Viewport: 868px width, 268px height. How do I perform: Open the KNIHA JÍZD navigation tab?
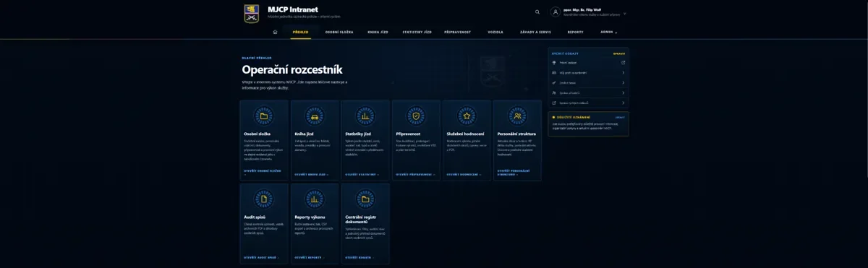[x=378, y=33]
